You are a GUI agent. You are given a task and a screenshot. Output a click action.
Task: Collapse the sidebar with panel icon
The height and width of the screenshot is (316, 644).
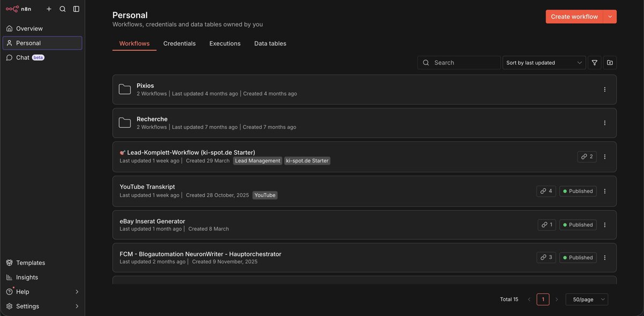coord(76,9)
